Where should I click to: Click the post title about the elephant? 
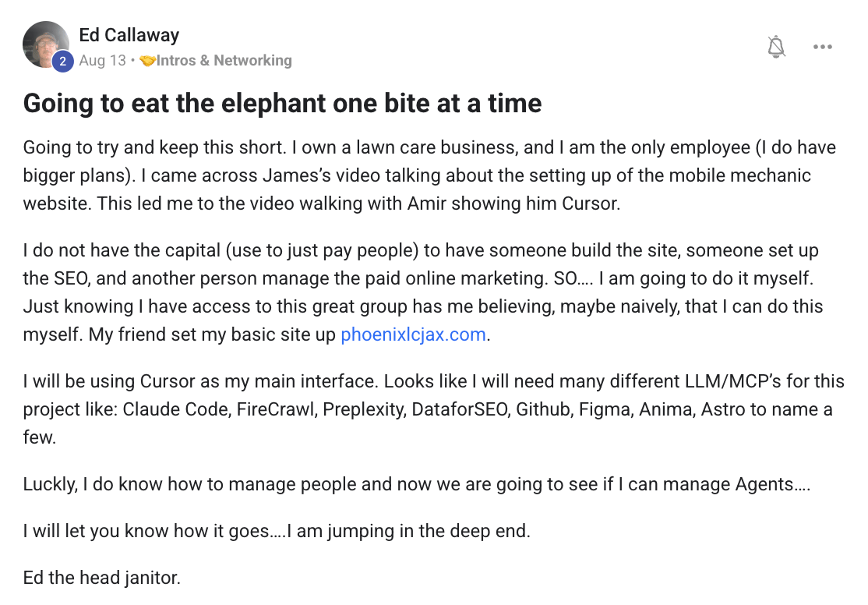click(282, 104)
